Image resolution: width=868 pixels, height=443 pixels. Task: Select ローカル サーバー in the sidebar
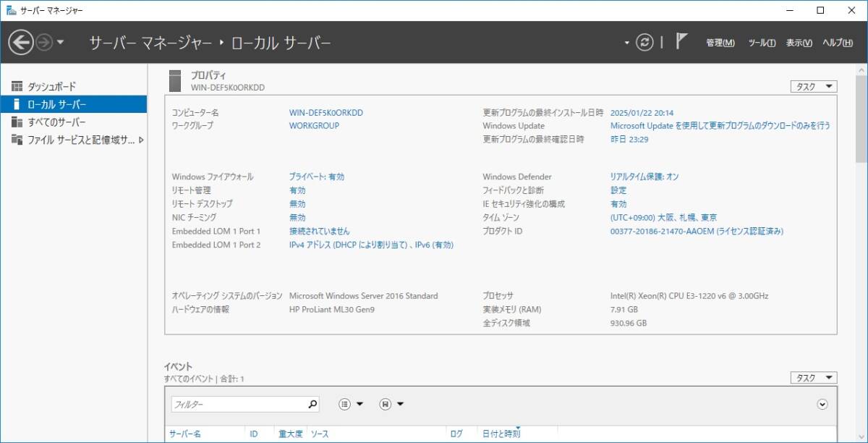[73, 104]
